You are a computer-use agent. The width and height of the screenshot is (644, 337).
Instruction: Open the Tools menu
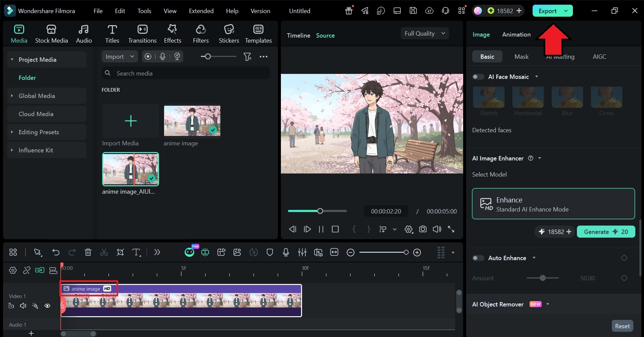pos(144,11)
